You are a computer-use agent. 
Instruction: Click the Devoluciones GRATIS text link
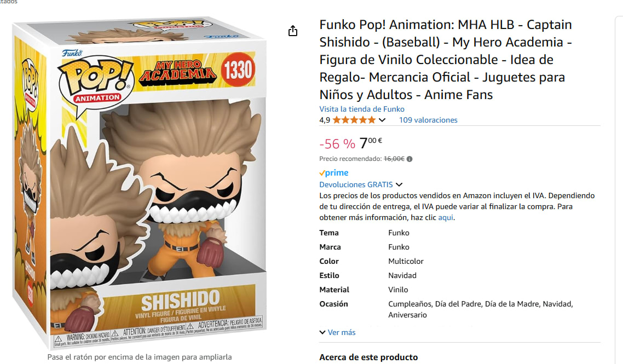[356, 184]
